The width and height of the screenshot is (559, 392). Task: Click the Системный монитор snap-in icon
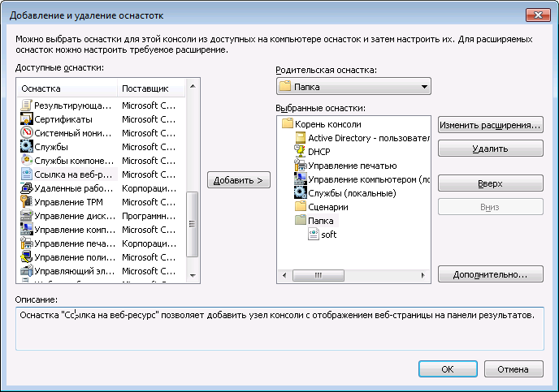point(26,133)
